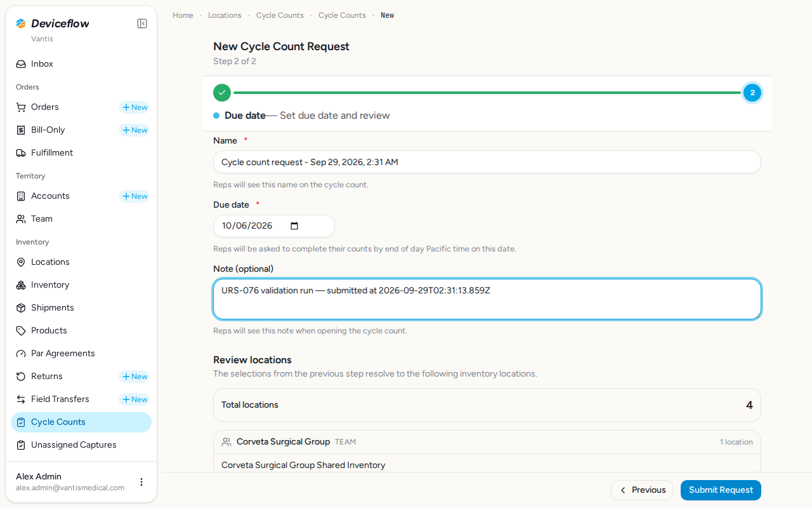Click the Deviceflow logo icon

coord(21,23)
